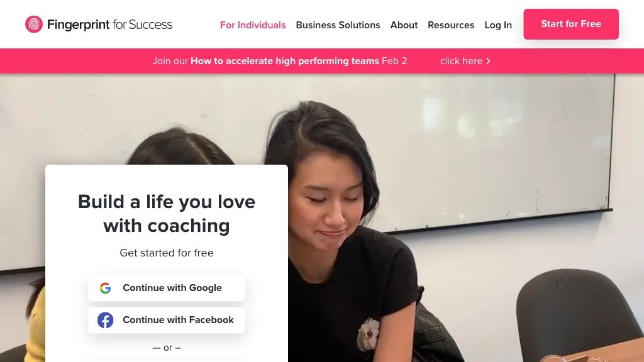This screenshot has width=644, height=362.
Task: Select Continue with Facebook
Action: pos(166,320)
